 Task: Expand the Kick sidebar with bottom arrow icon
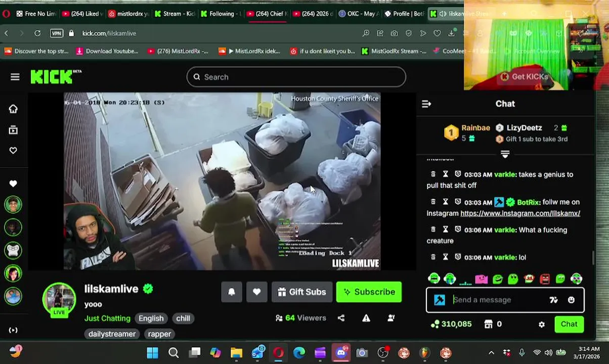pos(13,330)
